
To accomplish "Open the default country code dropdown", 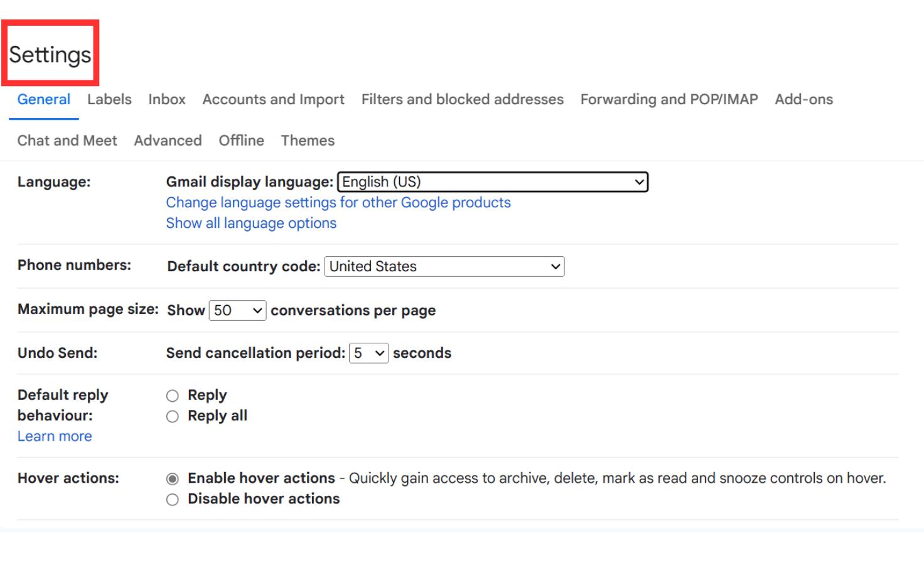I will (444, 266).
